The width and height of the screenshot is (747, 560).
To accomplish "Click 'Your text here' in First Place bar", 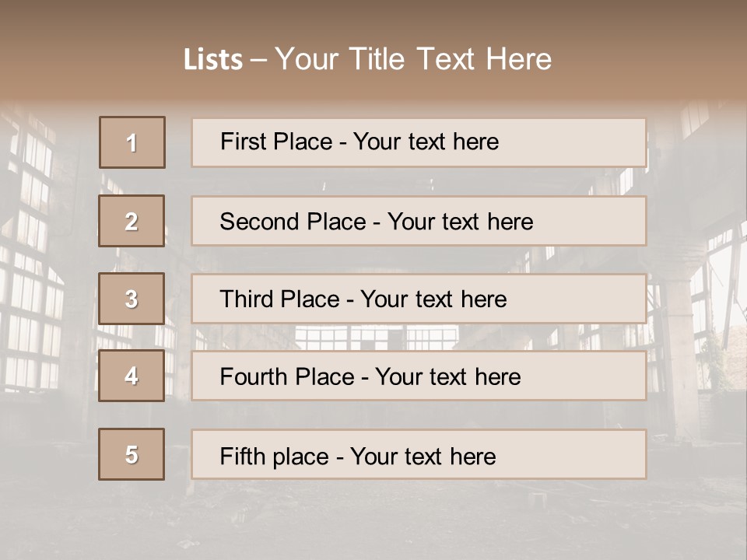I will (x=426, y=142).
